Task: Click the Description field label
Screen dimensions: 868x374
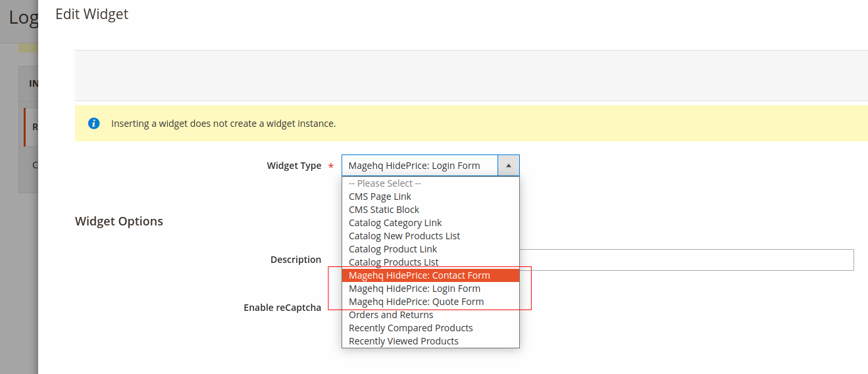Action: click(x=295, y=260)
